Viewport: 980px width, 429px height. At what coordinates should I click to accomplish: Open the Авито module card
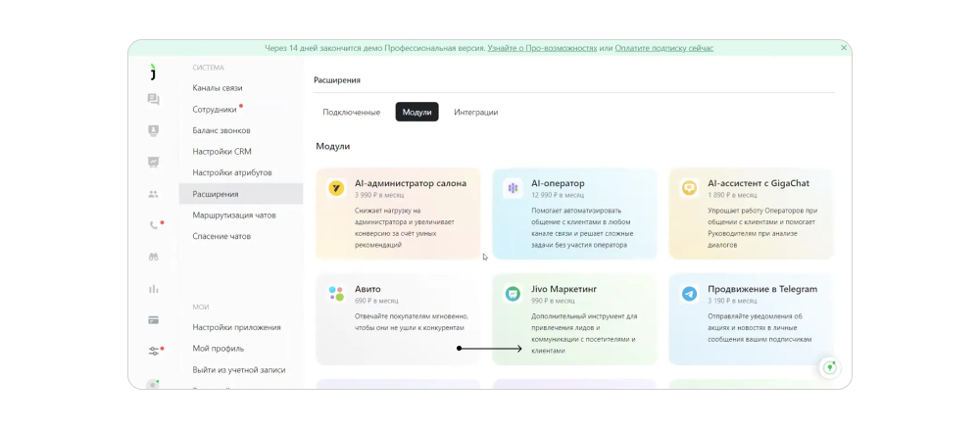coord(398,319)
